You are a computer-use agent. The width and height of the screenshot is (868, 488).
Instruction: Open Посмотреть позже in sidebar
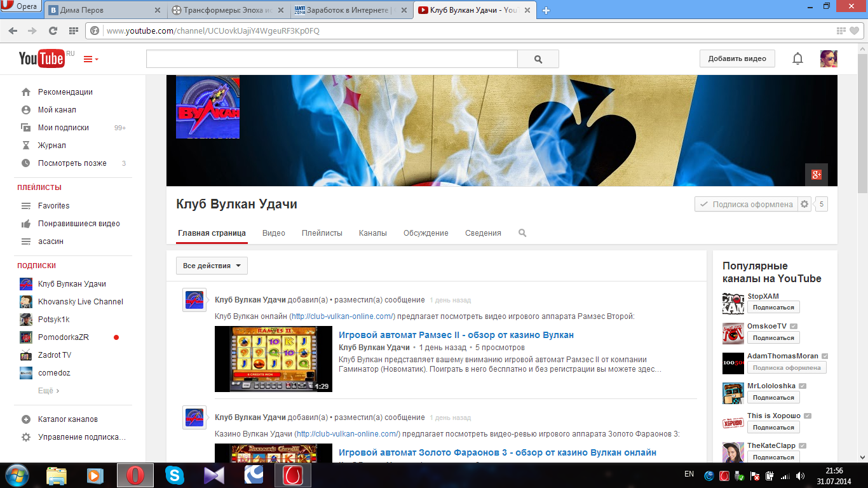(x=72, y=163)
